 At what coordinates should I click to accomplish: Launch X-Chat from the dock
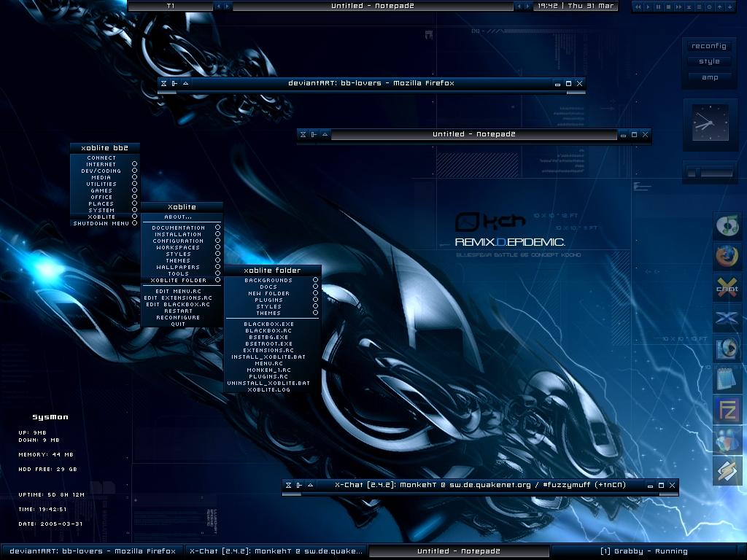(x=727, y=287)
